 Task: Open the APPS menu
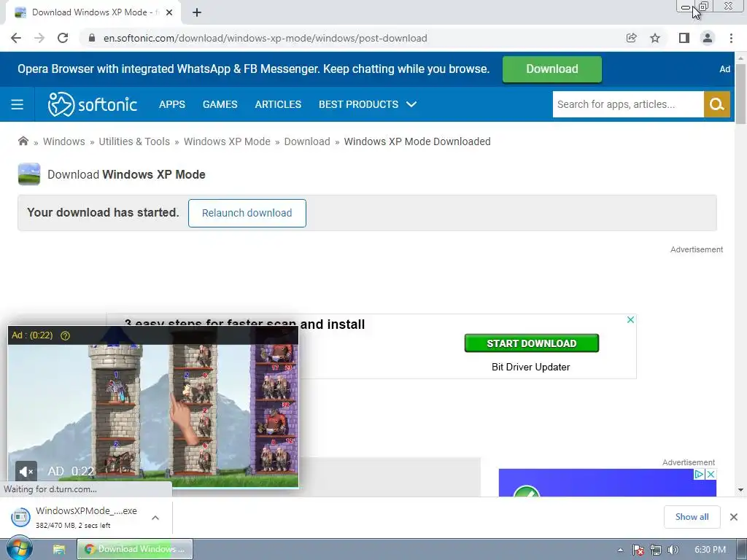[x=172, y=104]
